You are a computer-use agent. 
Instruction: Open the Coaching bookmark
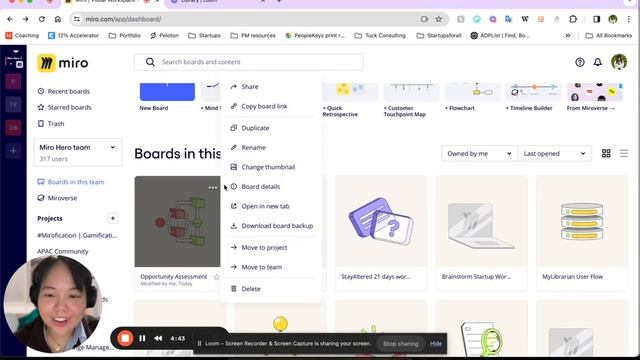coord(22,36)
